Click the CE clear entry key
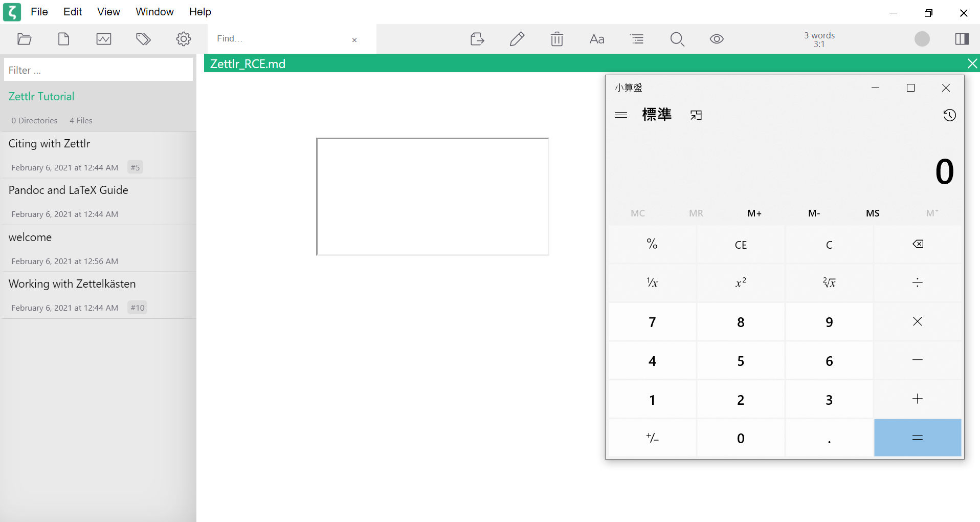Screen dimensions: 980x522 pos(741,244)
